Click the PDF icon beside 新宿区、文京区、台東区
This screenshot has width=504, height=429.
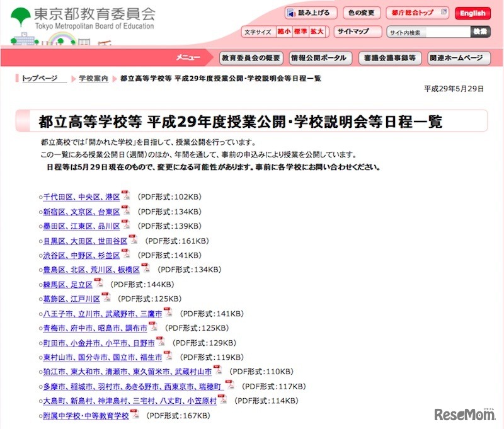125,210
